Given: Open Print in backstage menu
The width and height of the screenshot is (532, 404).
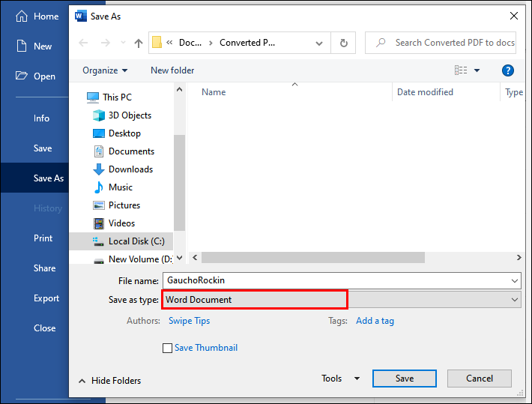Looking at the screenshot, I should (x=43, y=238).
